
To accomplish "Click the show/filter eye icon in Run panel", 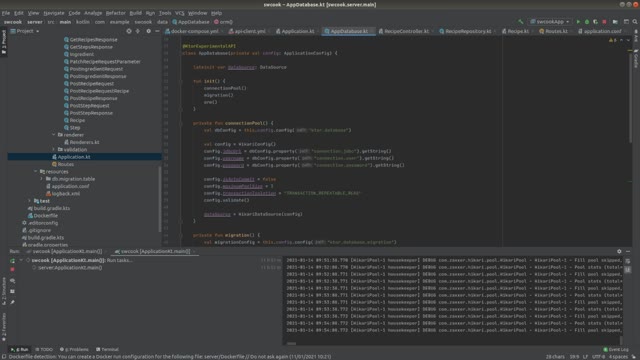I will (x=13, y=281).
